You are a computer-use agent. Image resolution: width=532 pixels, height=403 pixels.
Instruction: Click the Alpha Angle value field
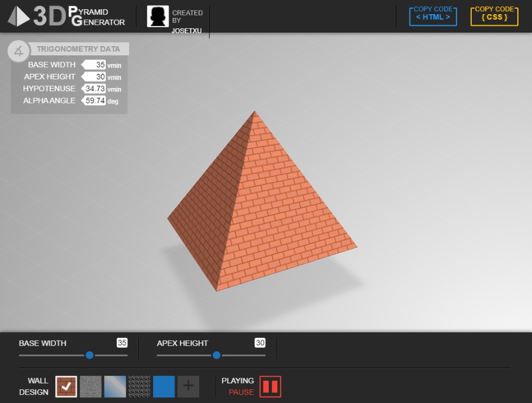tap(95, 101)
